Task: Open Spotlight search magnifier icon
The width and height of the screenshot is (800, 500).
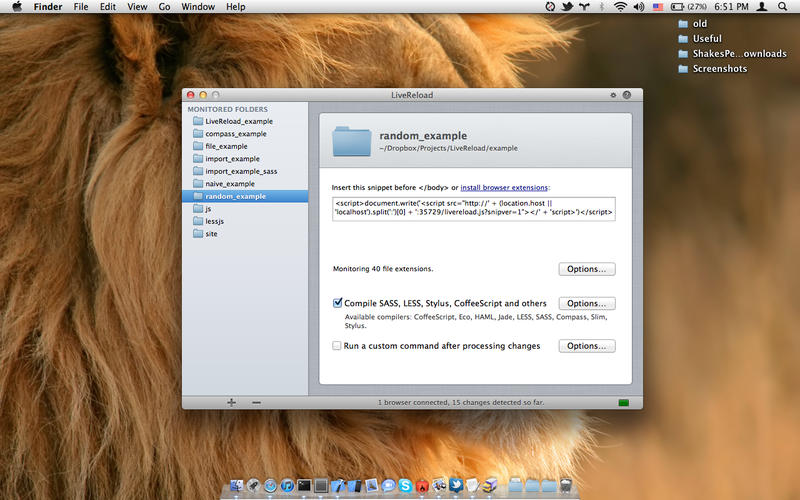Action: (782, 7)
